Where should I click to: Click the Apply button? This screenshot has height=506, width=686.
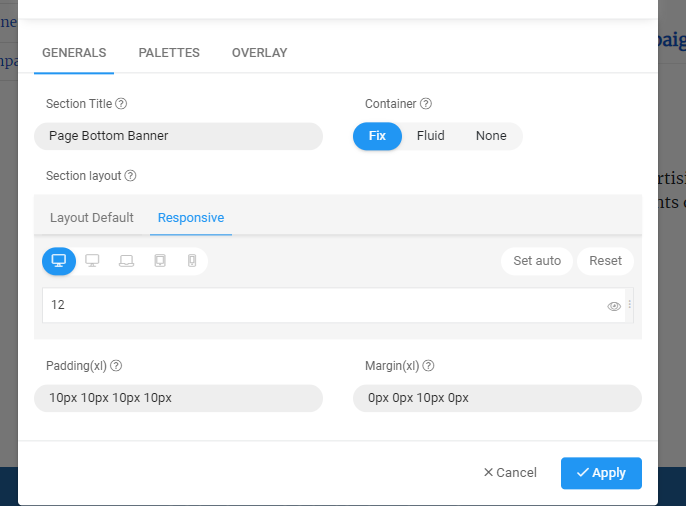pyautogui.click(x=601, y=473)
